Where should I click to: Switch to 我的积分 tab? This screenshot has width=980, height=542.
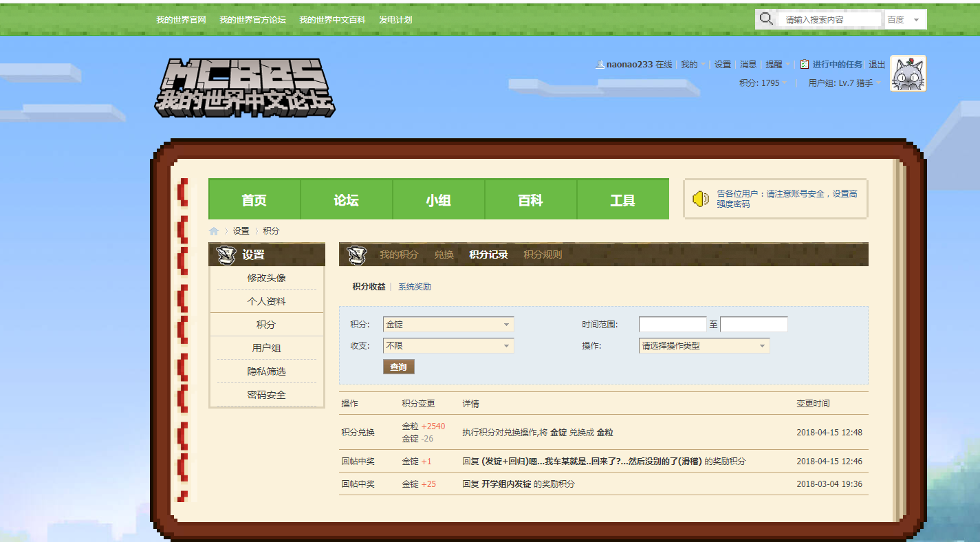[x=399, y=254]
